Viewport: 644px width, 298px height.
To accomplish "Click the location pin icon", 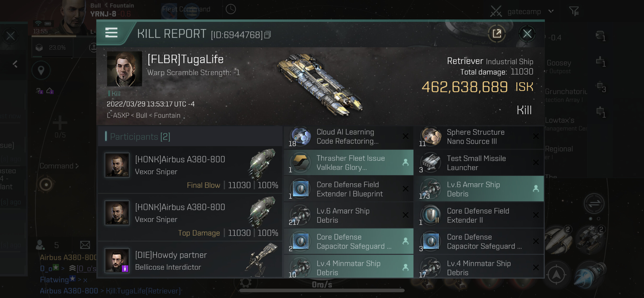I will (x=41, y=70).
